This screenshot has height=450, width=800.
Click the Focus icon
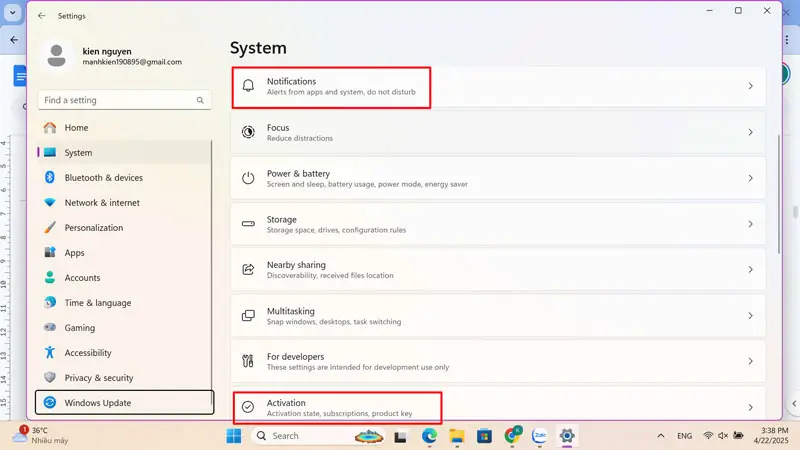pos(248,132)
